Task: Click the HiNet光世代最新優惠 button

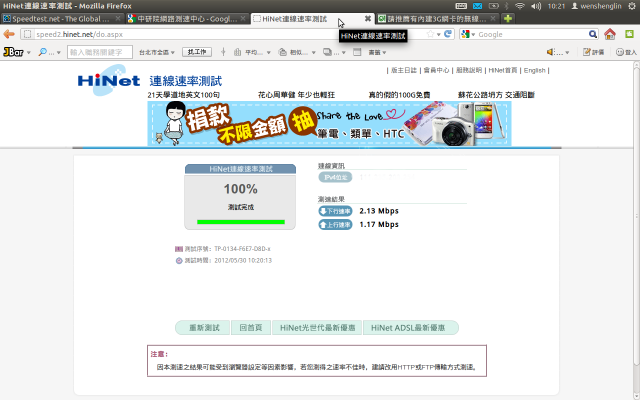Action: coord(317,328)
